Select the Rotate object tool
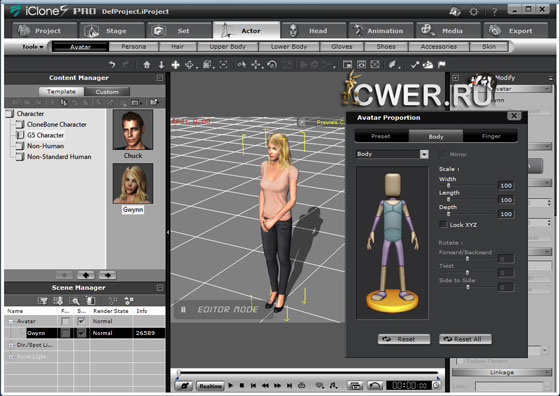 (272, 65)
